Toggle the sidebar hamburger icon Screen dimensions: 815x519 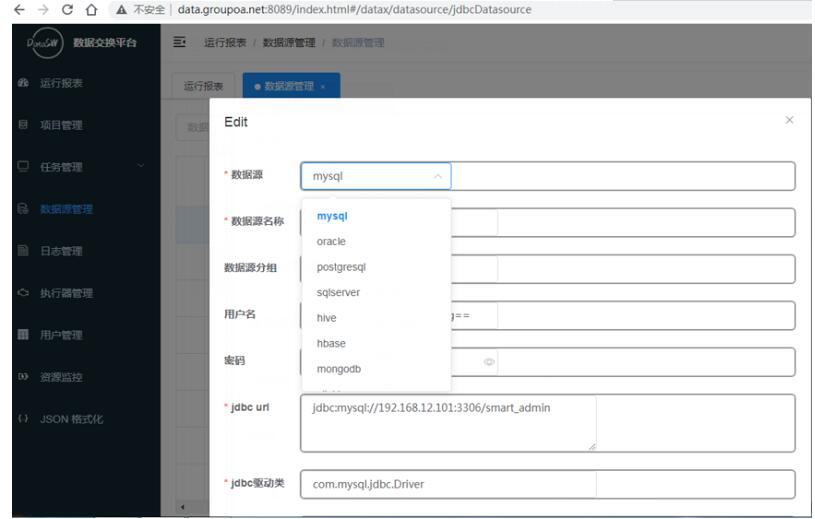pos(179,42)
